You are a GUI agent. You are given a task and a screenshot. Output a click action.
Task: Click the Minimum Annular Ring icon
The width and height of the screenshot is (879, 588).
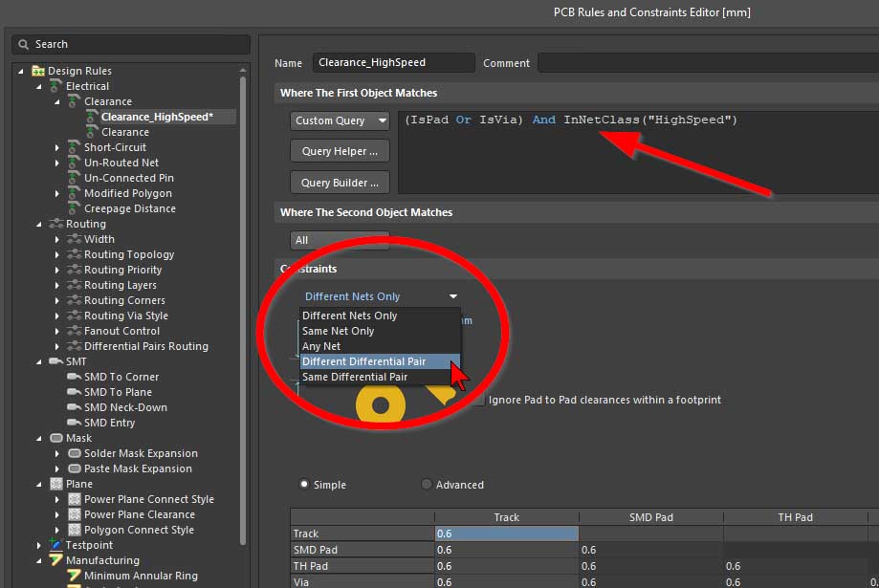point(75,576)
